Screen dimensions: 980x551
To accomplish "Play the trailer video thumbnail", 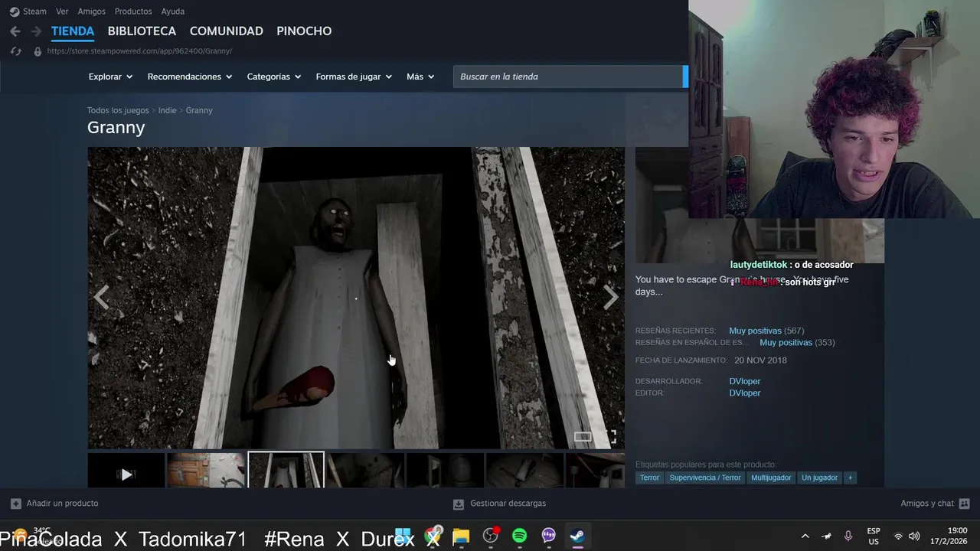I will click(x=126, y=470).
